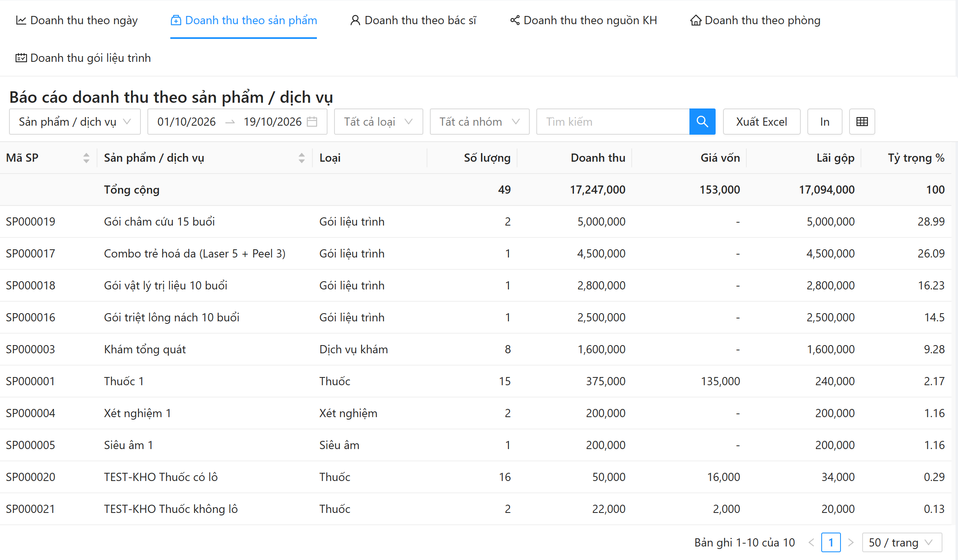Open Doanh thu theo bác sĩ tab
Screen dimensions: 958x560
[413, 20]
